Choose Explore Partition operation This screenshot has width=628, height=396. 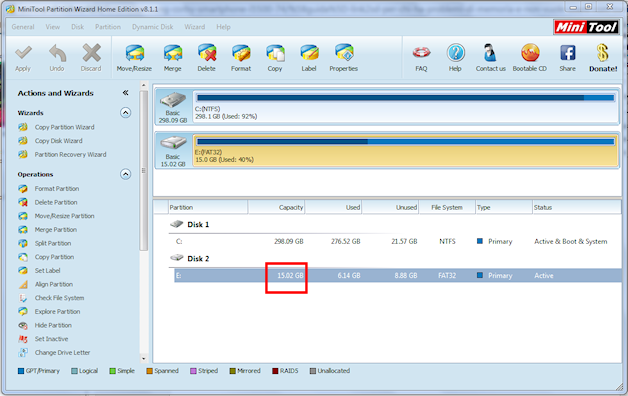[x=57, y=311]
